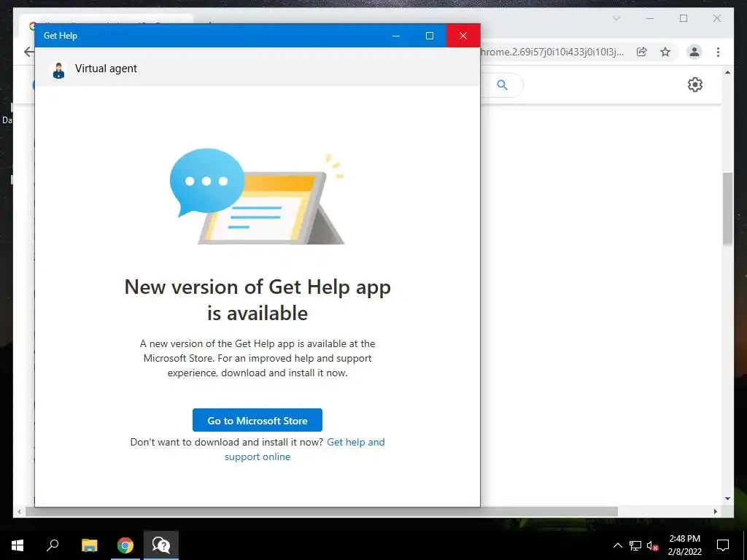Click the Go to Microsoft Store button
Image resolution: width=747 pixels, height=560 pixels.
(258, 420)
